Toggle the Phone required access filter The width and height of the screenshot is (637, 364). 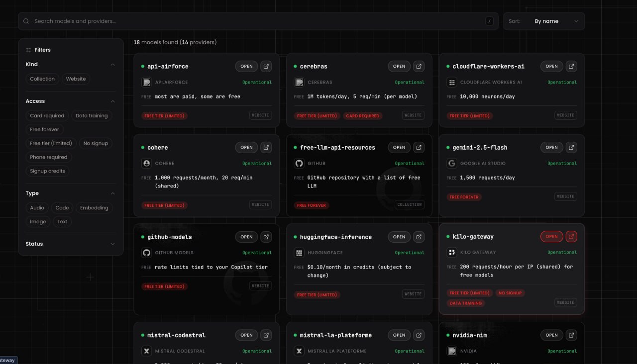pos(49,157)
